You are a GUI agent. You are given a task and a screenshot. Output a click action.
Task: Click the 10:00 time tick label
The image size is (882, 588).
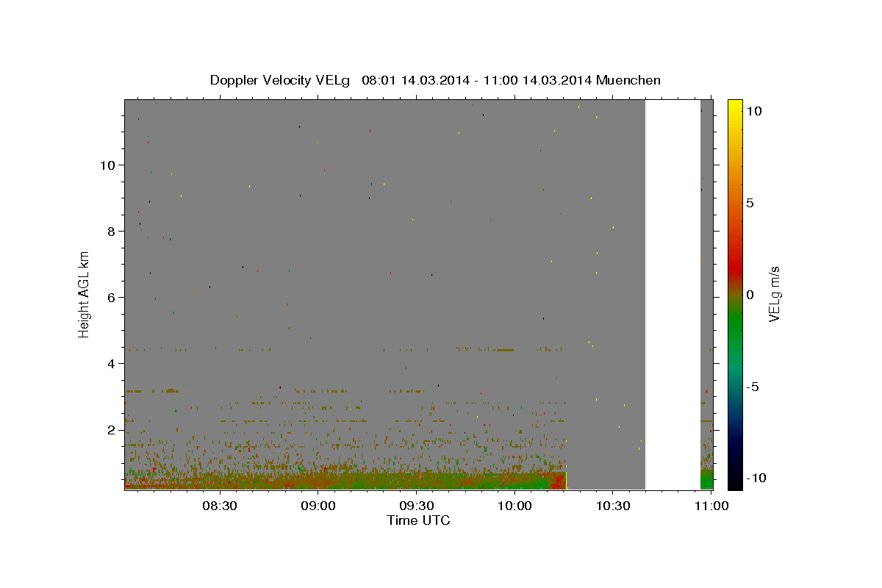[515, 506]
